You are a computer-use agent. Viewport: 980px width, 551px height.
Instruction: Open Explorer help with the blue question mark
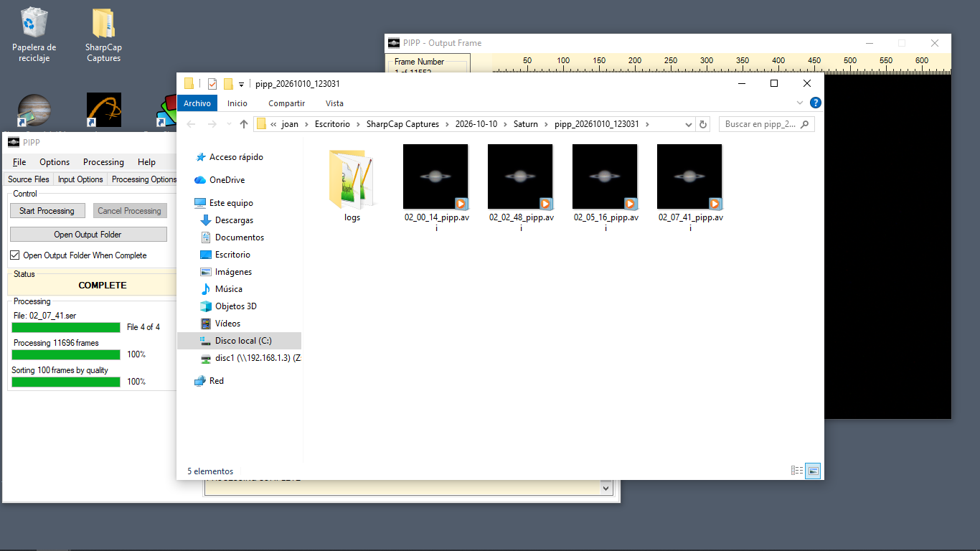816,103
